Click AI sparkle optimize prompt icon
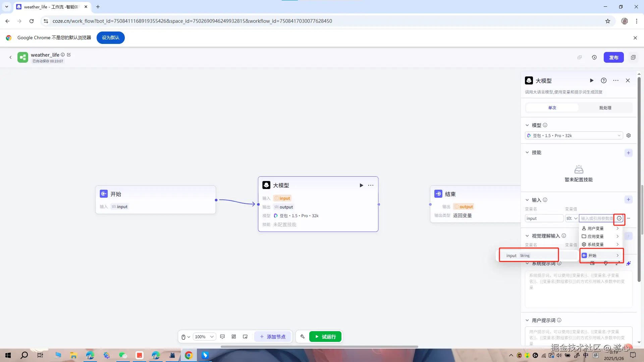The height and width of the screenshot is (362, 644). coord(629,263)
